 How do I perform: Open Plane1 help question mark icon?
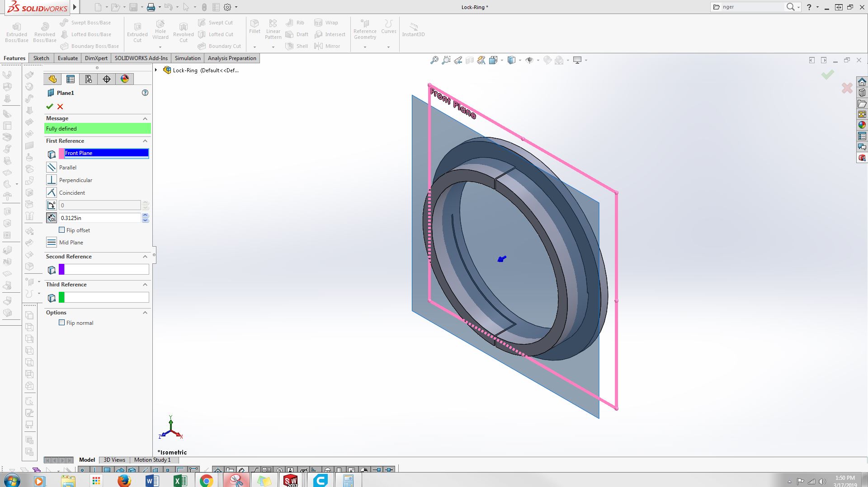[x=145, y=93]
